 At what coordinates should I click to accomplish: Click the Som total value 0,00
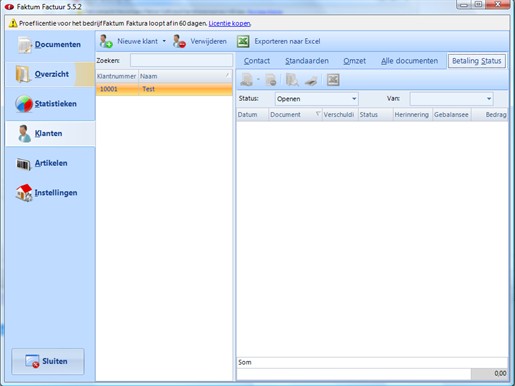click(489, 374)
